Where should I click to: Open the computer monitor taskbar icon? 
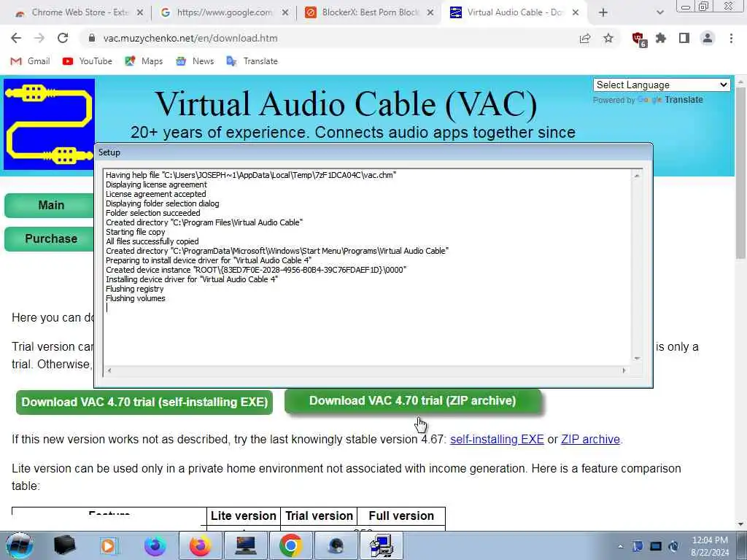pyautogui.click(x=246, y=545)
